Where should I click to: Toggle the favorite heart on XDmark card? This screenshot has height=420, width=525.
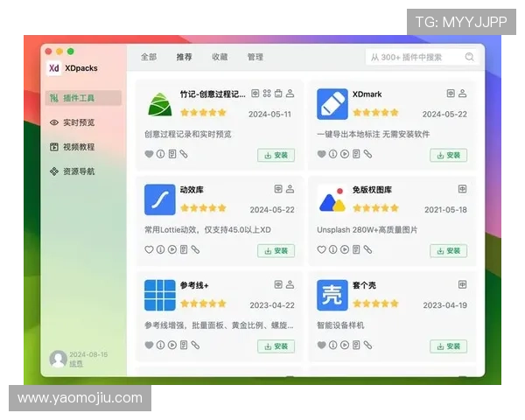321,154
